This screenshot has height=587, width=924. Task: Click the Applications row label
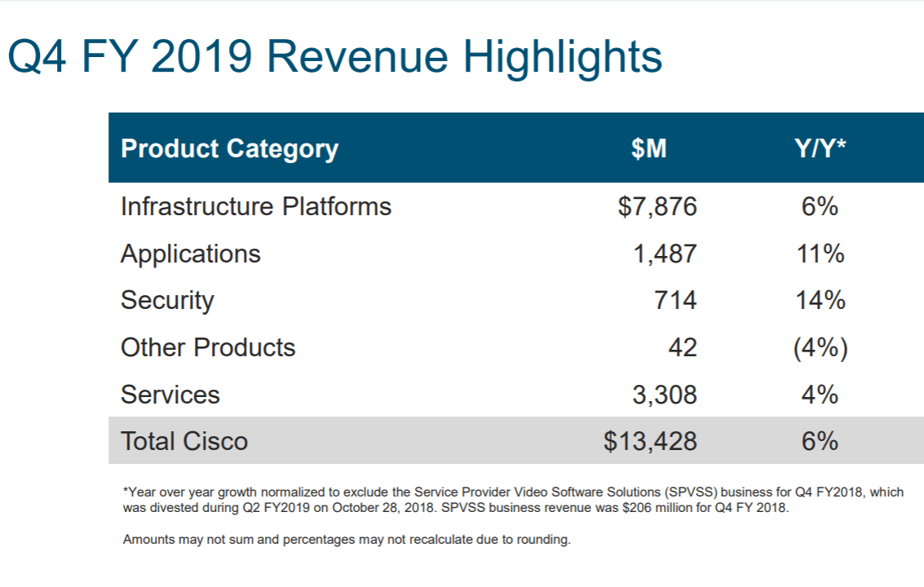point(191,254)
